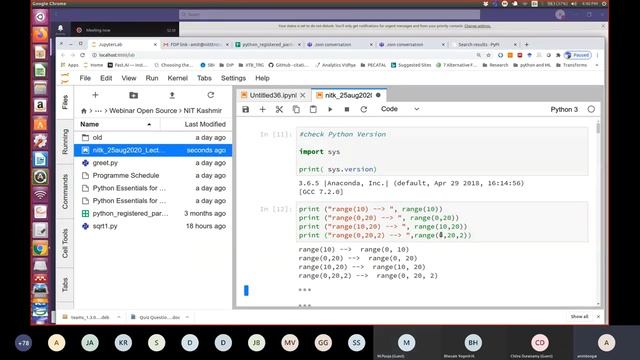Upload files icon in file browser

coord(172,95)
